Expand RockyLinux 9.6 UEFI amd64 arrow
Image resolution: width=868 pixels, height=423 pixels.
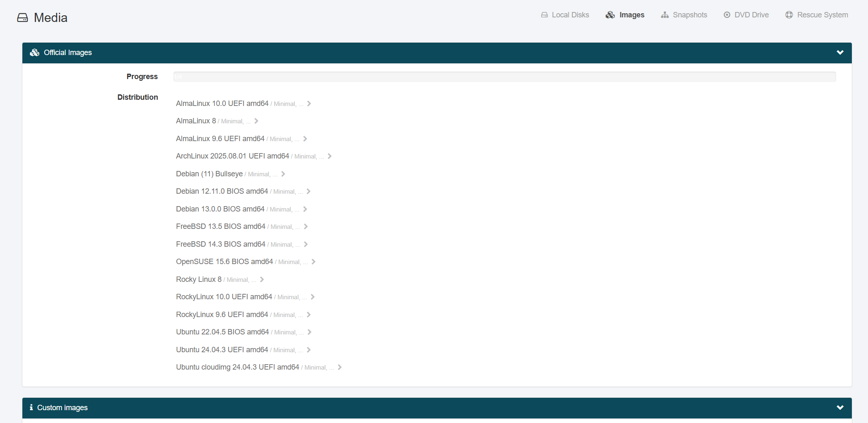coord(309,315)
